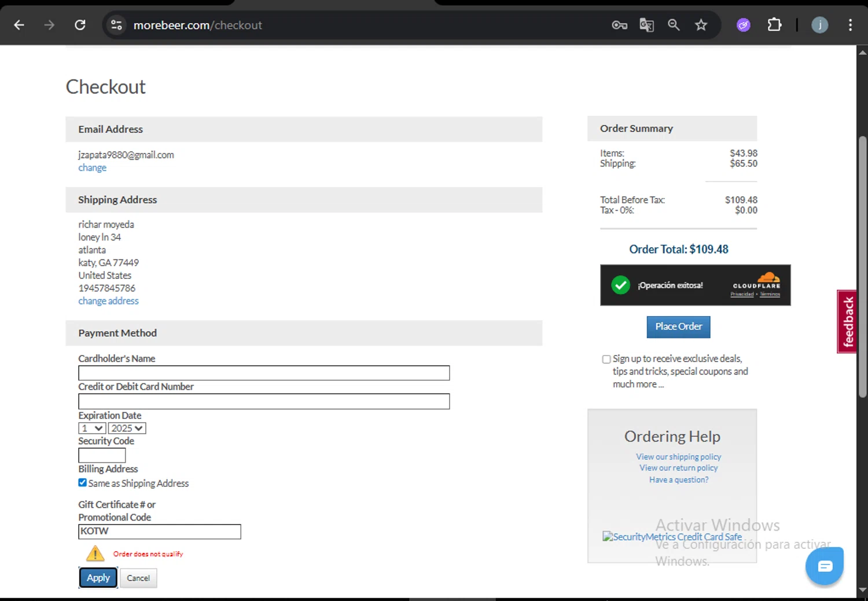This screenshot has height=601, width=868.
Task: Bookmark this page with star icon
Action: pos(701,25)
